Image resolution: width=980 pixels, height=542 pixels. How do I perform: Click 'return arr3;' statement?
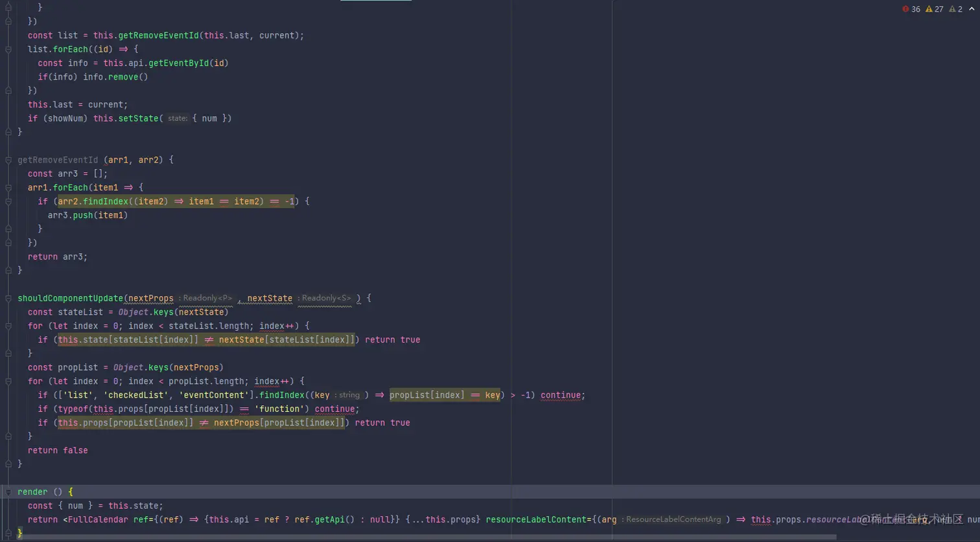point(58,256)
